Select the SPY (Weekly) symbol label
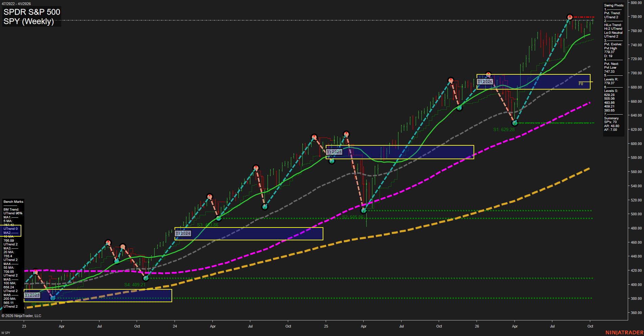 pos(29,21)
